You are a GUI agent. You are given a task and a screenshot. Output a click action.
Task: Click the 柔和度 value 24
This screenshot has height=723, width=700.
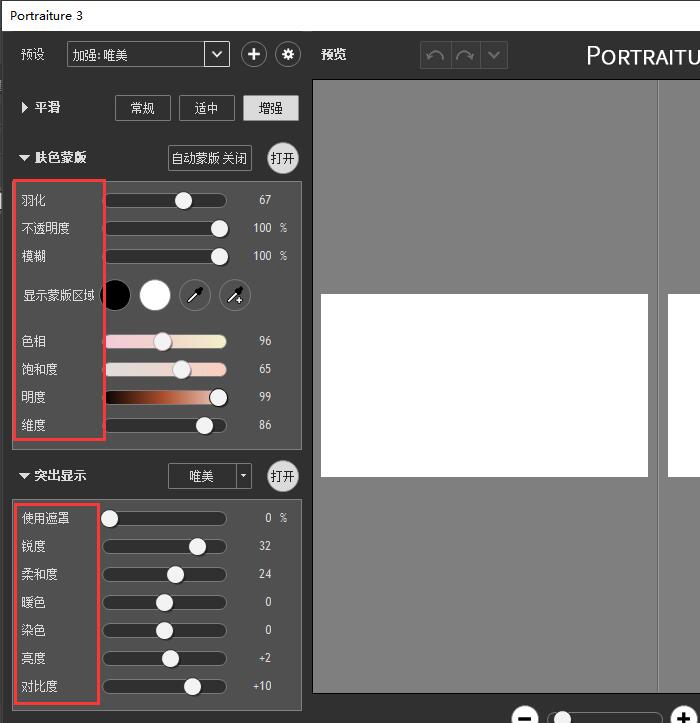[x=265, y=574]
